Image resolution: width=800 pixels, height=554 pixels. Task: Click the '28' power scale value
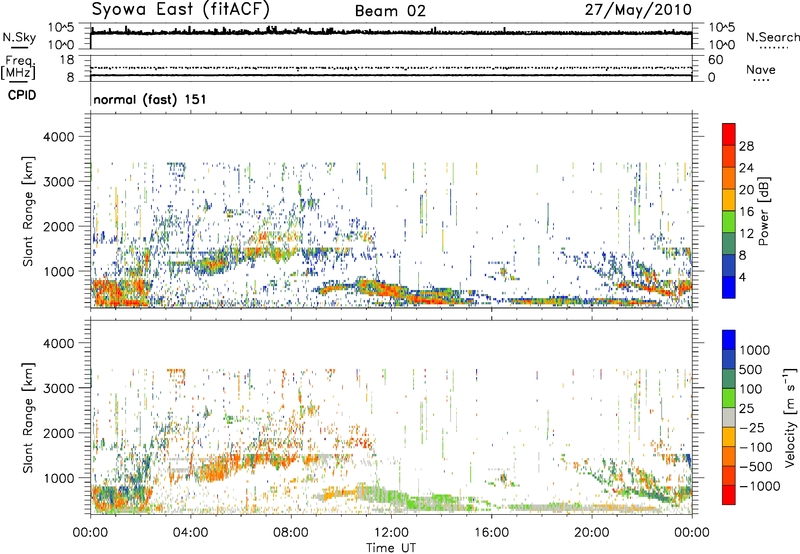click(746, 146)
